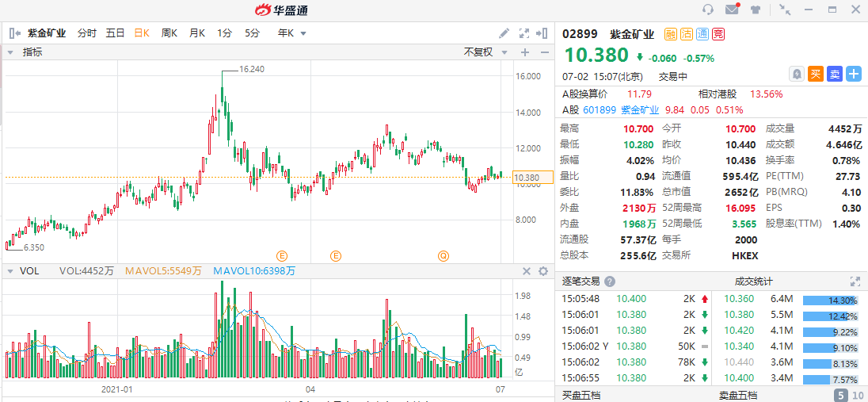The image size is (868, 402).
Task: Open the 年K period dropdown
Action: click(x=292, y=33)
